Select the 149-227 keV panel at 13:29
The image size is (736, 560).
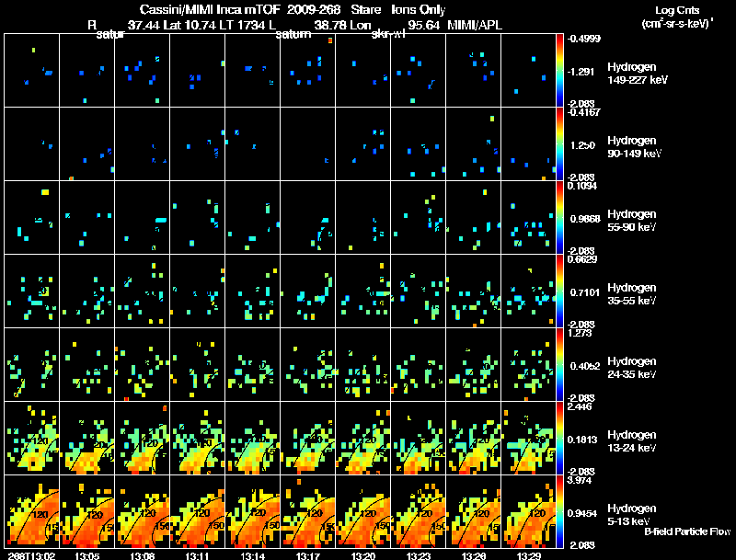coord(528,70)
